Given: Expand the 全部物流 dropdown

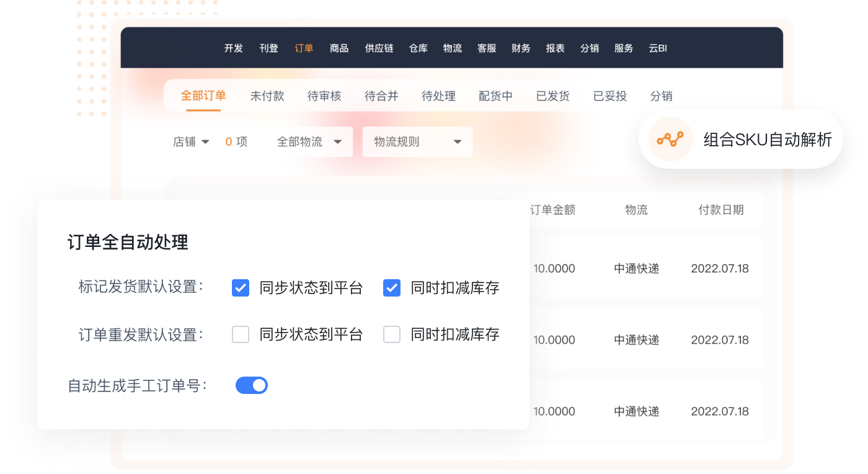Looking at the screenshot, I should point(310,142).
